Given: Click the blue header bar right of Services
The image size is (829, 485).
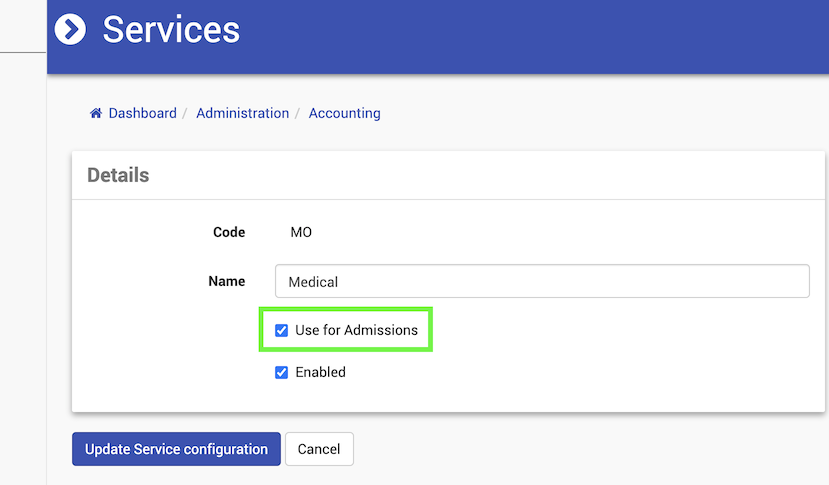Looking at the screenshot, I should tap(540, 35).
